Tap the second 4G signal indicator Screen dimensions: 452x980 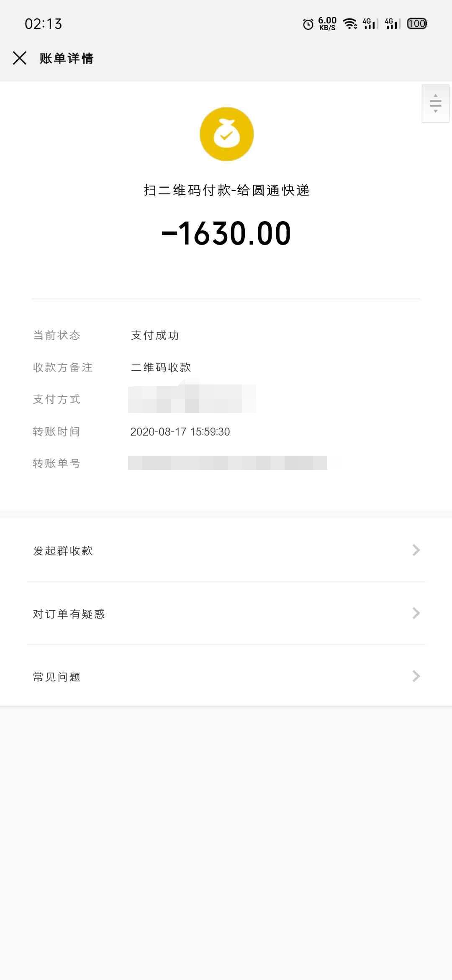point(393,24)
